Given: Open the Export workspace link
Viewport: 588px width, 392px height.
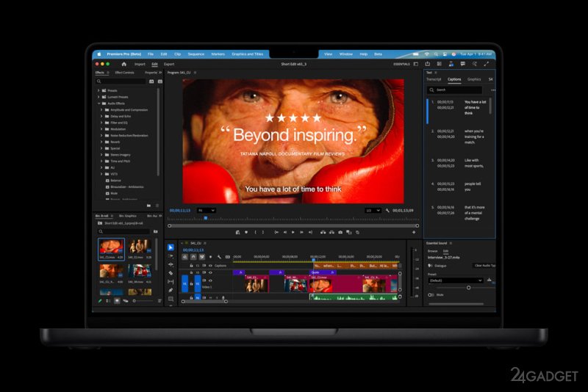Looking at the screenshot, I should click(x=169, y=64).
